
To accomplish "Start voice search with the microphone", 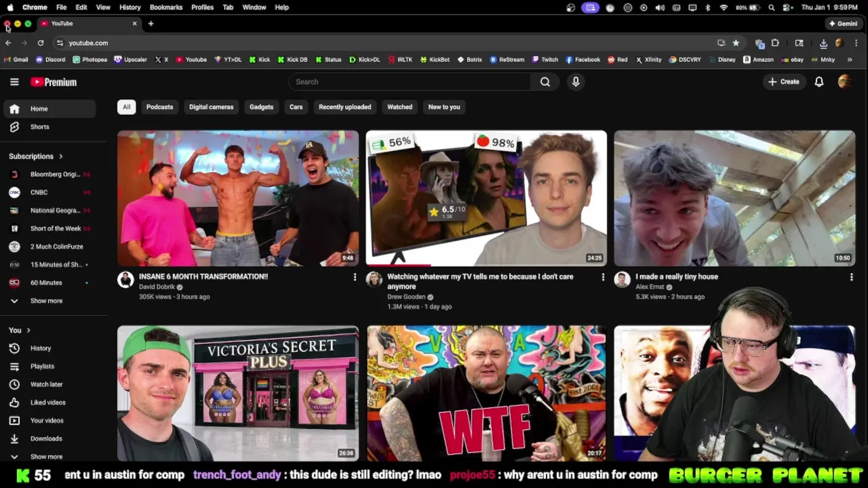I will click(x=576, y=82).
